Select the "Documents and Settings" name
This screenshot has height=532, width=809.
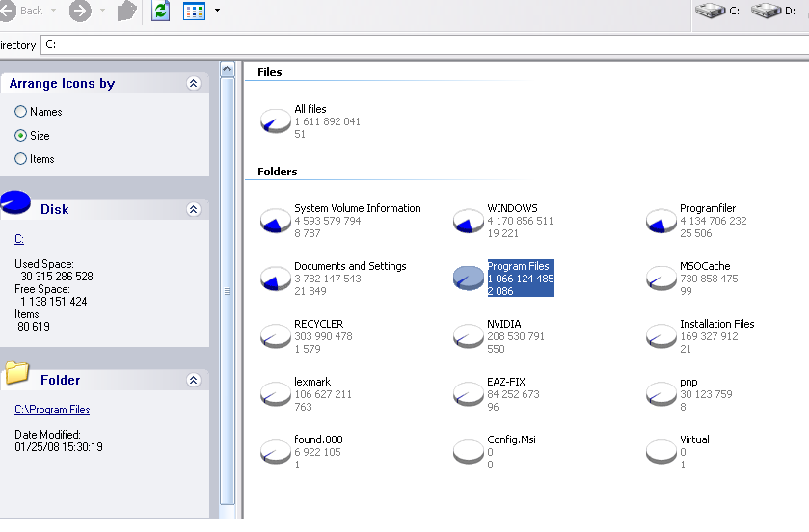point(350,266)
